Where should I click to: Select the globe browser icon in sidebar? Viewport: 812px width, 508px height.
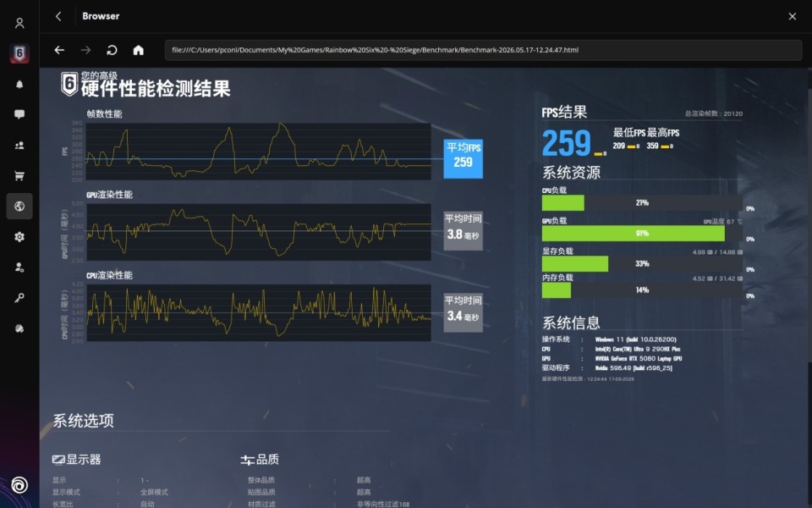(19, 207)
